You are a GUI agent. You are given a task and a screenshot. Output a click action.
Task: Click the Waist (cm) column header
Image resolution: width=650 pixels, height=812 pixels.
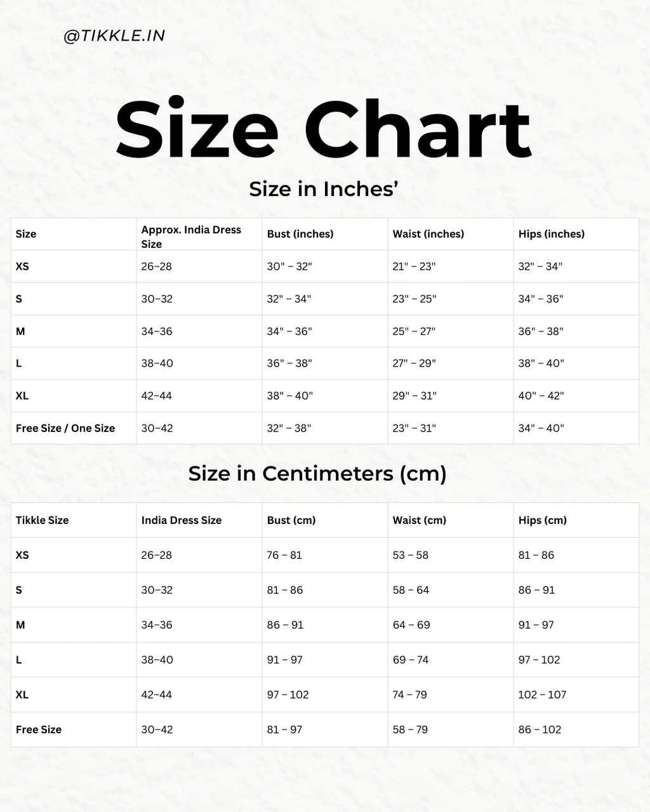click(x=420, y=520)
